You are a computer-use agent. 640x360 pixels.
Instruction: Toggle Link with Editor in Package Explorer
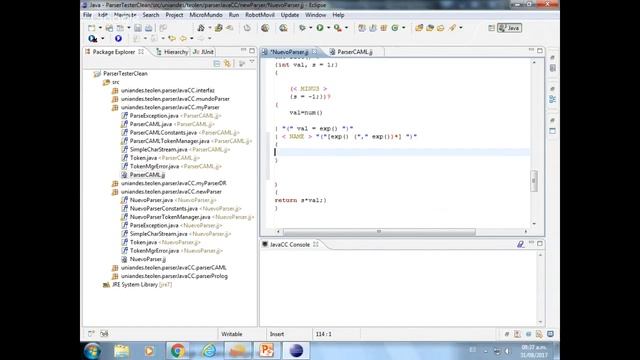click(227, 63)
